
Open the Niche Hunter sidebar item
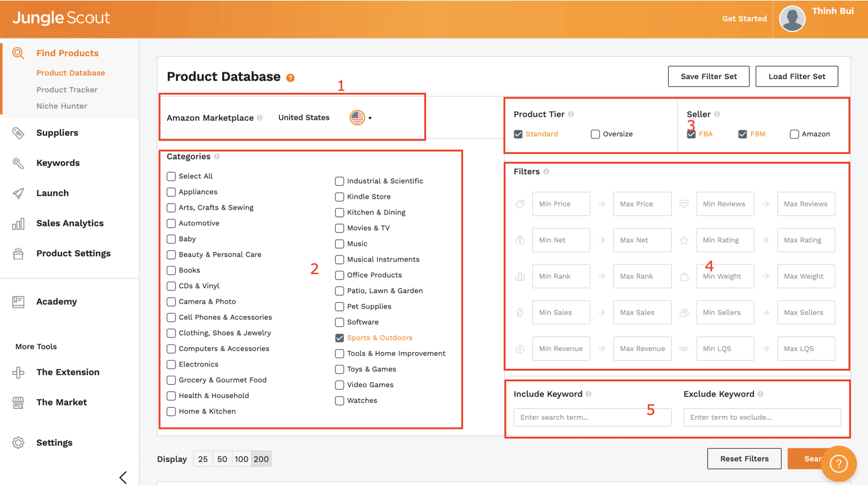tap(62, 106)
